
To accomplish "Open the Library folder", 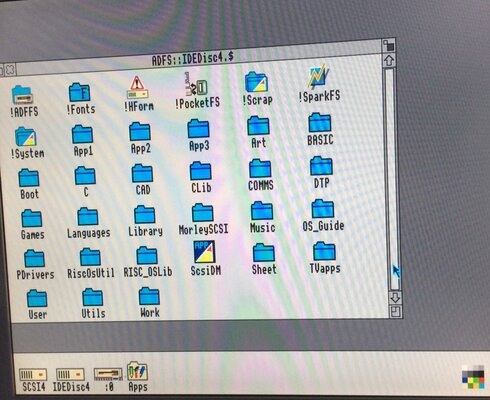I will [x=145, y=214].
